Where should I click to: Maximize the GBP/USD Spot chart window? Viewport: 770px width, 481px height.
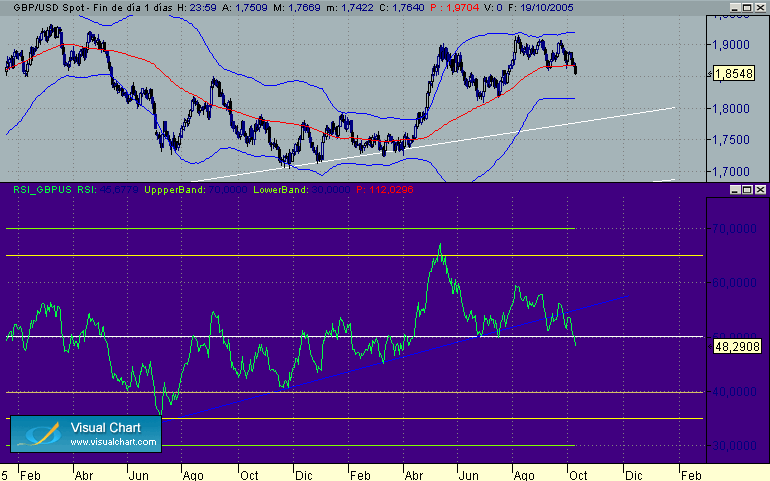point(747,7)
